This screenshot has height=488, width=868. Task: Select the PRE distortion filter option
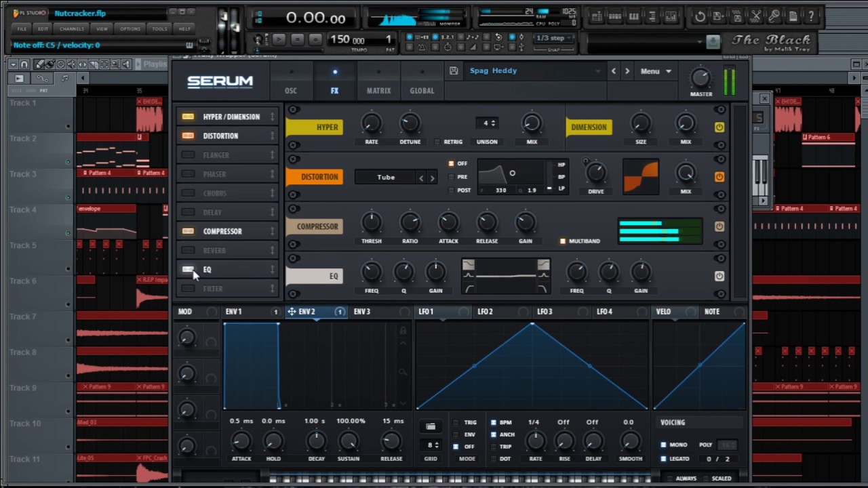pos(451,177)
